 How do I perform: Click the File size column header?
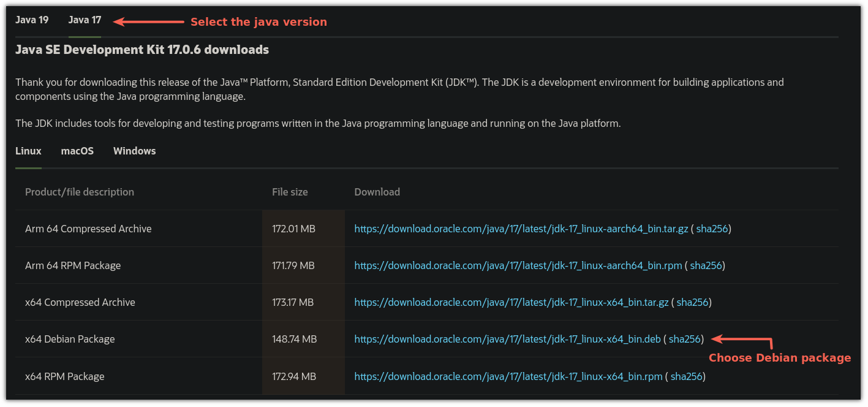pos(290,191)
